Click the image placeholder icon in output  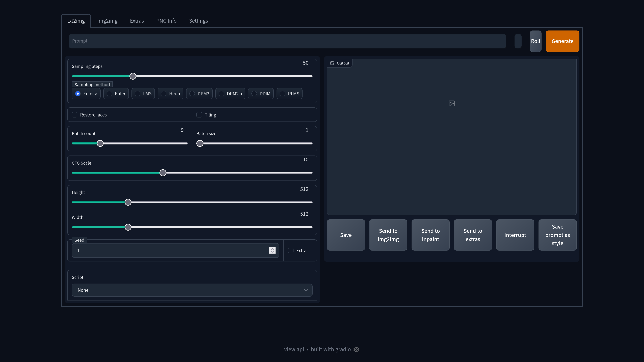coord(451,103)
